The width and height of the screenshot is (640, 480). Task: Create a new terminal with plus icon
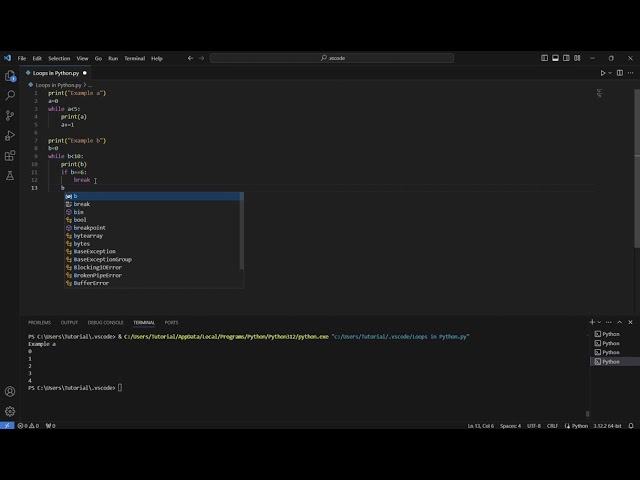click(592, 322)
